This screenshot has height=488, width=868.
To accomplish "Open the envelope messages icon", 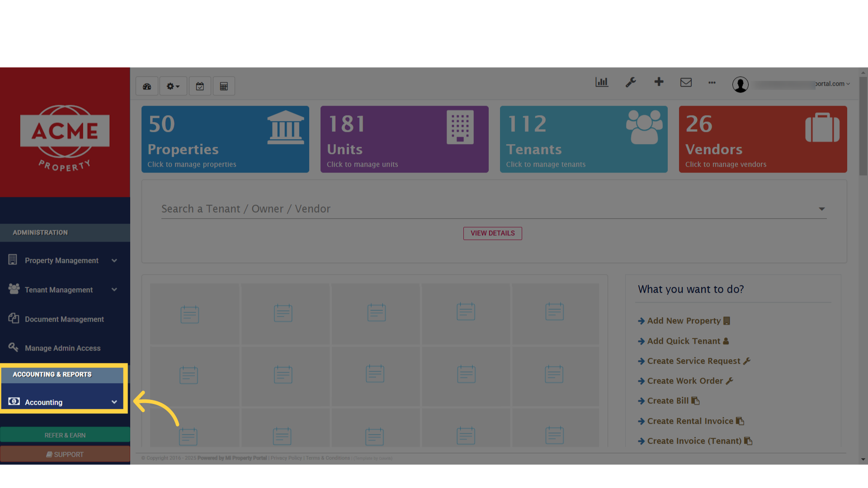I will click(686, 82).
